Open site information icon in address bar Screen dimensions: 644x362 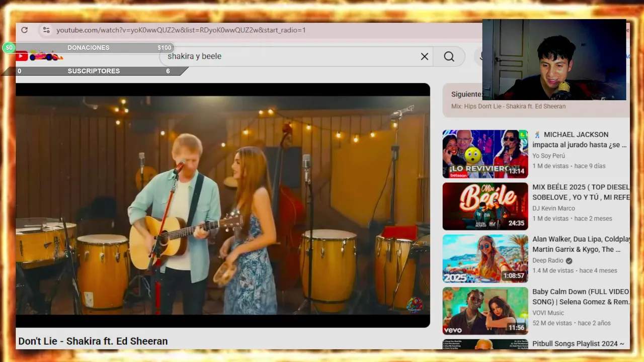pyautogui.click(x=46, y=30)
